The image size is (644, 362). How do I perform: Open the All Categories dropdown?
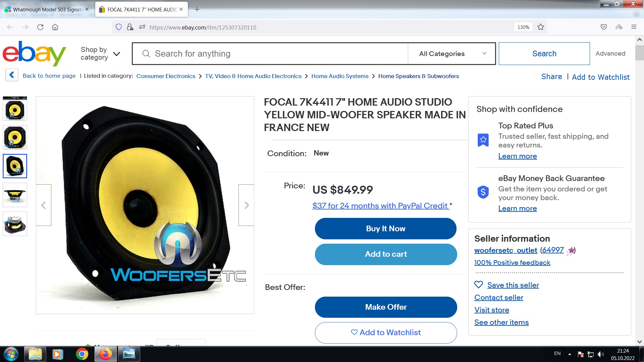tap(452, 54)
